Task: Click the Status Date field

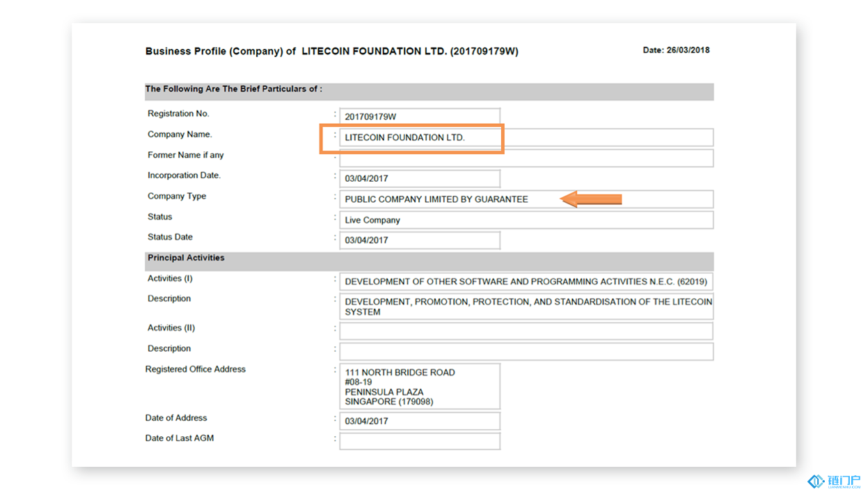Action: point(419,240)
